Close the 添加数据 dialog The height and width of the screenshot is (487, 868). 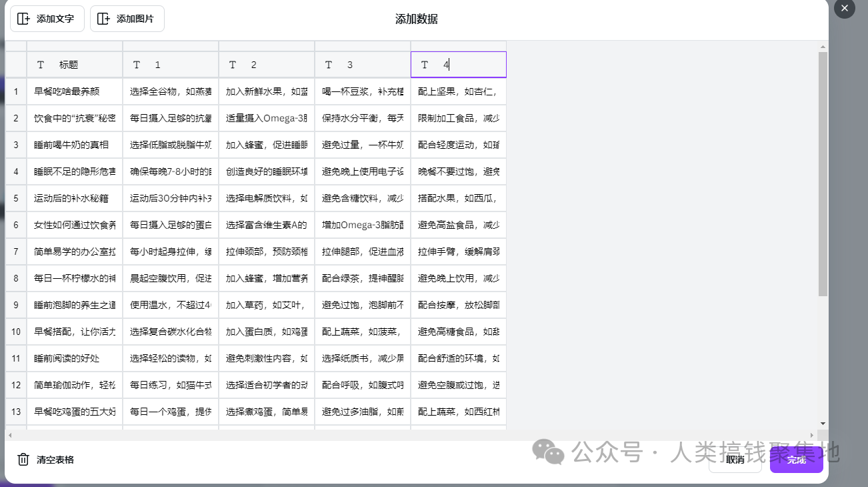coord(844,9)
